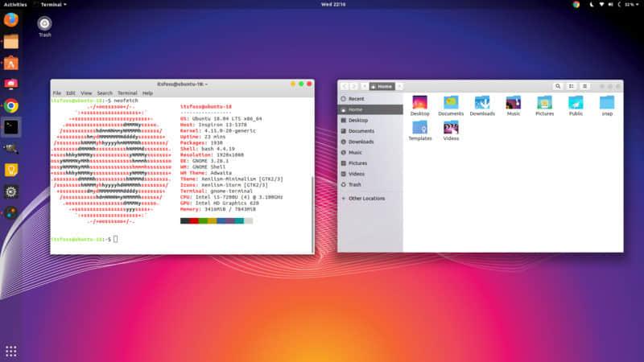Click the search icon in Files
Screen dimensions: 644x362
(x=559, y=86)
